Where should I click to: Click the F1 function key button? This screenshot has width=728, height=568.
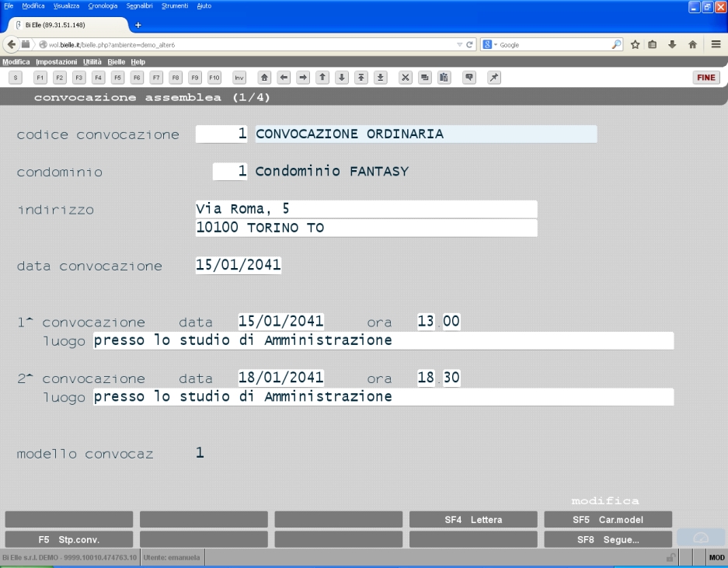pos(40,78)
